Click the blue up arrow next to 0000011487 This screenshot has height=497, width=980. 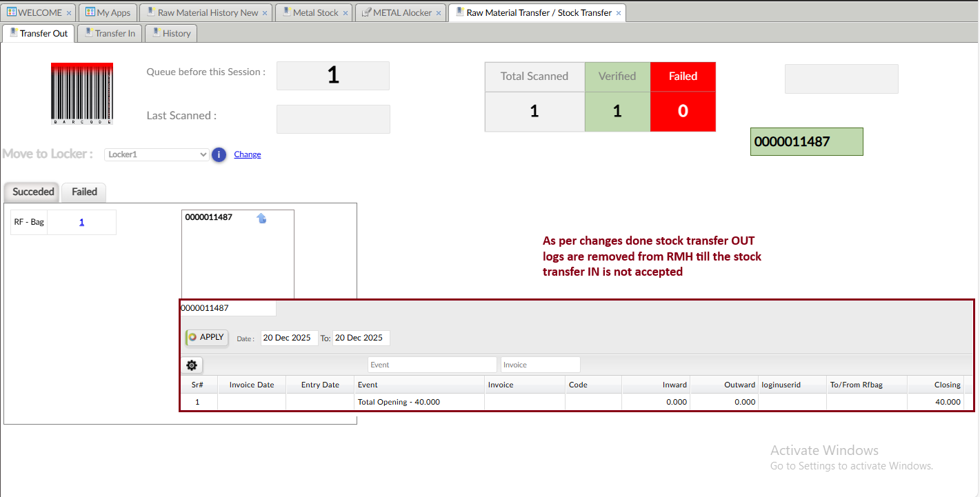(261, 219)
